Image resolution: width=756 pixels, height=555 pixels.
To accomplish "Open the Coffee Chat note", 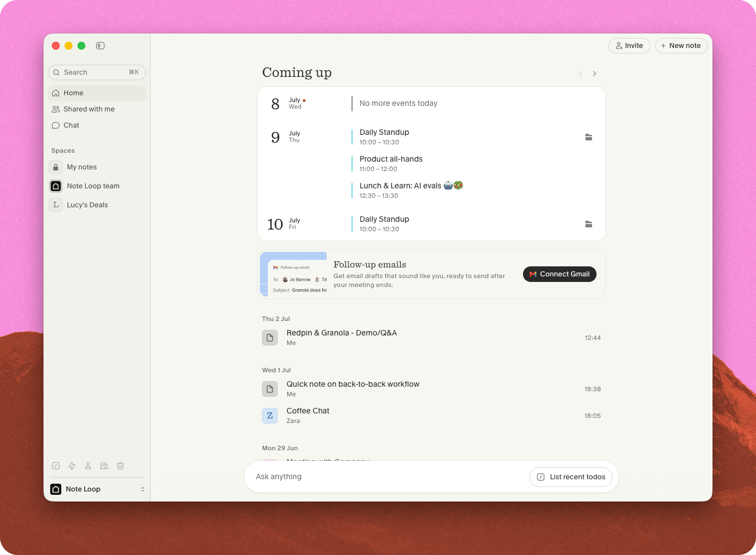I will coord(432,416).
